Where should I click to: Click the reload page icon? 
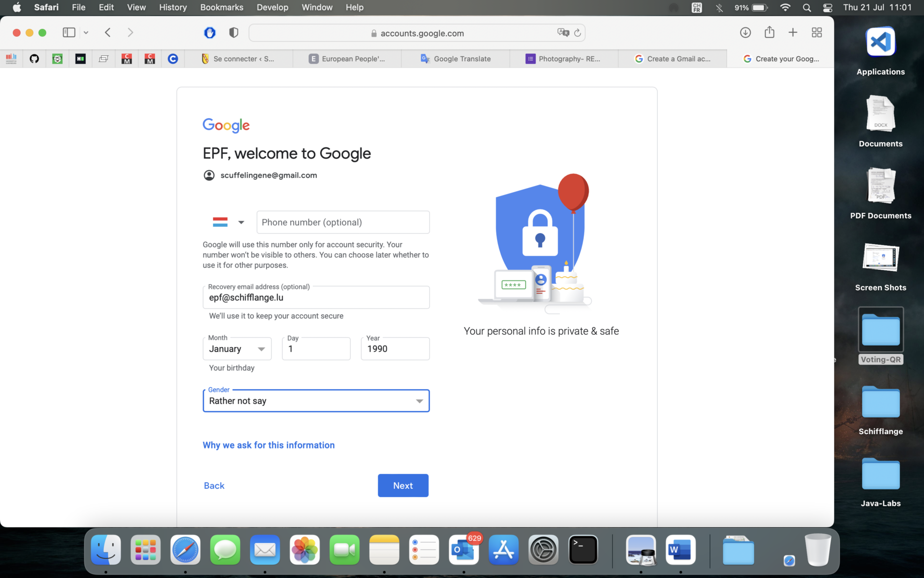pos(577,33)
